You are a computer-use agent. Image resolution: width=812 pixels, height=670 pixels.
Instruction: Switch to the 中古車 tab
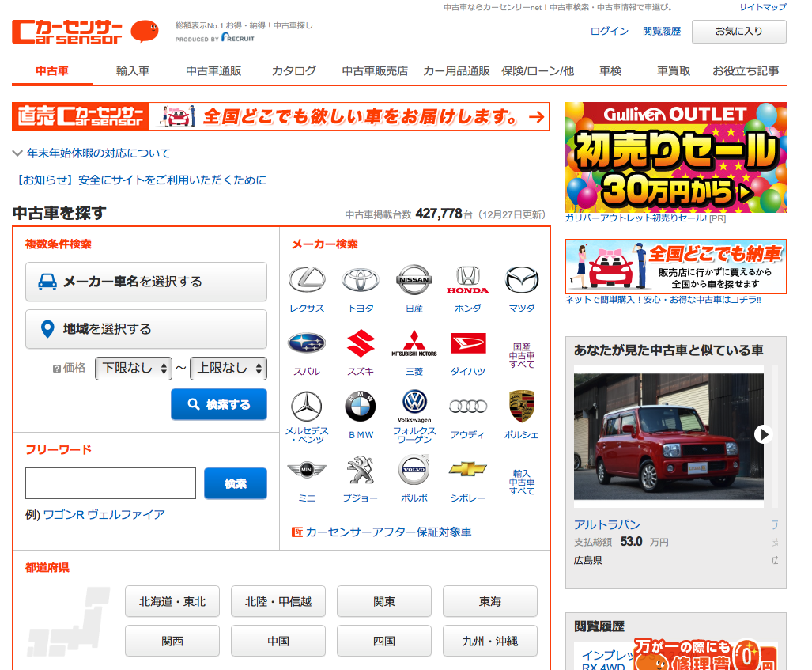[x=51, y=71]
